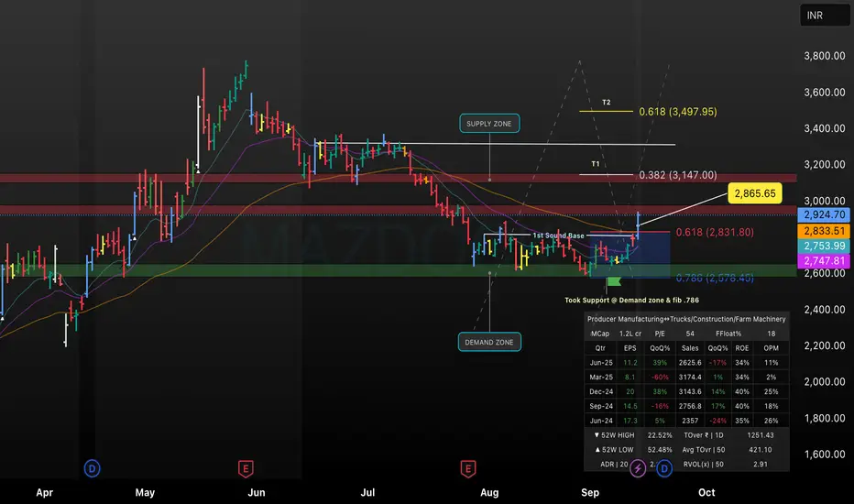
Task: Click the 22.52% value
Action: (x=660, y=435)
